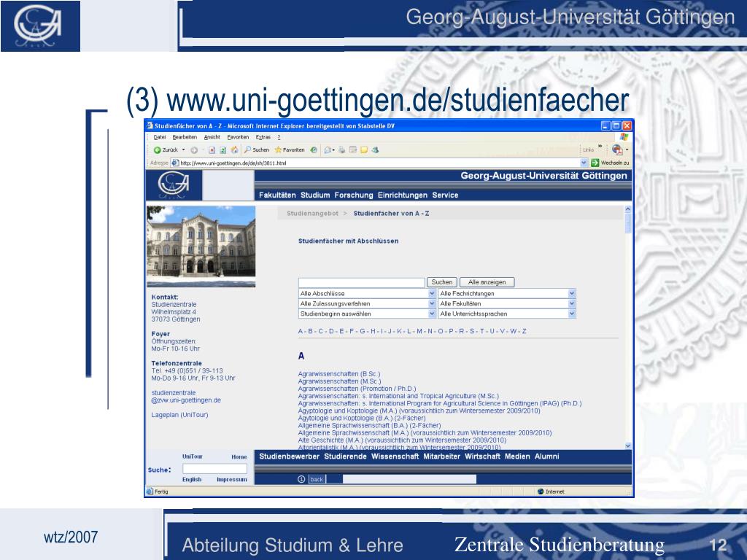Open the Datei menu

coord(159,137)
